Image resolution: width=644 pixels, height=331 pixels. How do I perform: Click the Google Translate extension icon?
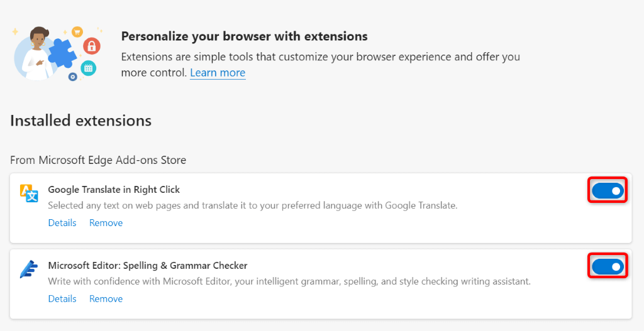29,193
